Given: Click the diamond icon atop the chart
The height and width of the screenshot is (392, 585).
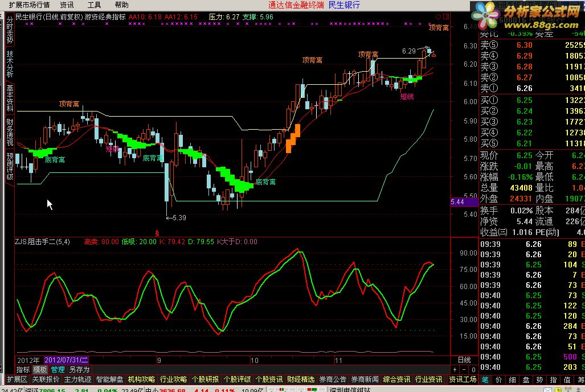Looking at the screenshot, I should pos(439,16).
